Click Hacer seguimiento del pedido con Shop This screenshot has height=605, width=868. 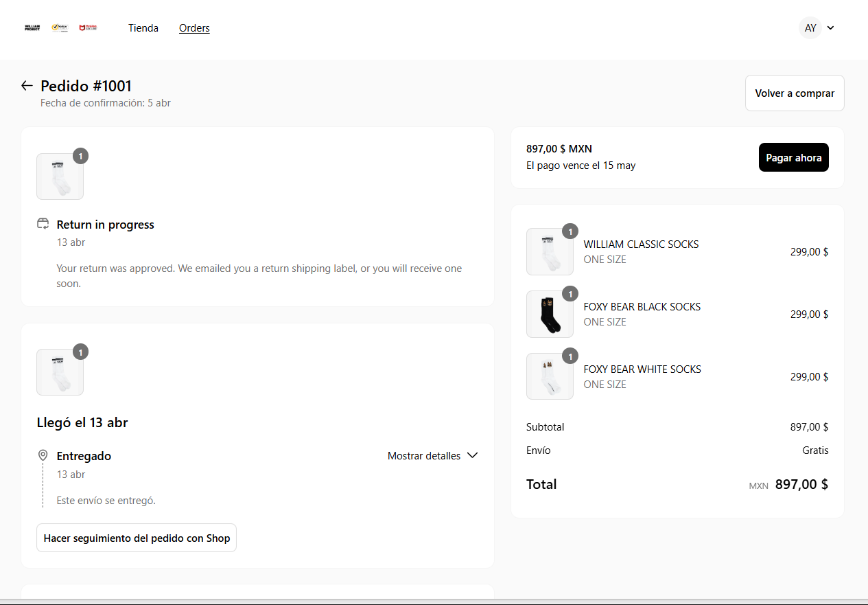[137, 538]
